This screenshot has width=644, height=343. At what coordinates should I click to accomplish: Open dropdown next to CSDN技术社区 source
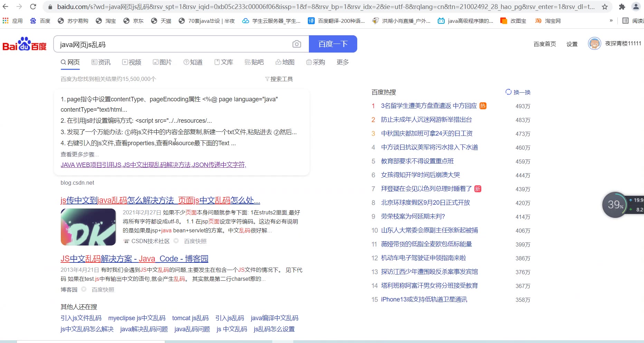(176, 241)
